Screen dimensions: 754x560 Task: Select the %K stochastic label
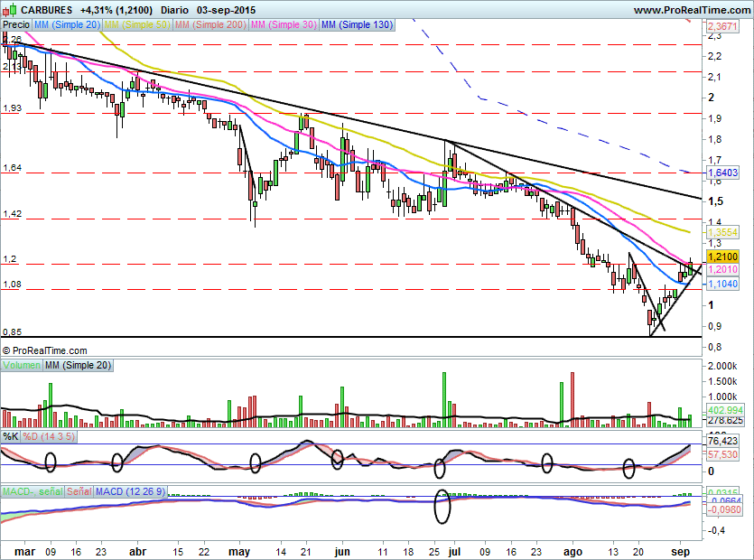click(11, 437)
